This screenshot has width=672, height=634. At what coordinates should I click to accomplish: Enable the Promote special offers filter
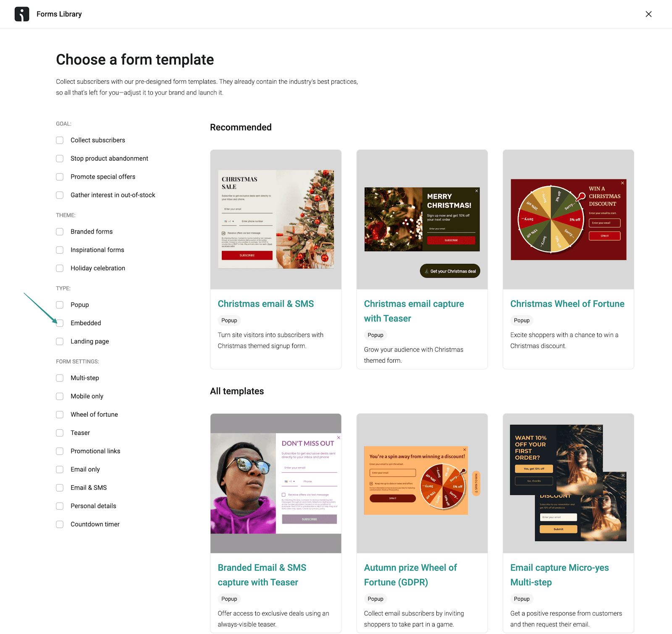(x=59, y=176)
